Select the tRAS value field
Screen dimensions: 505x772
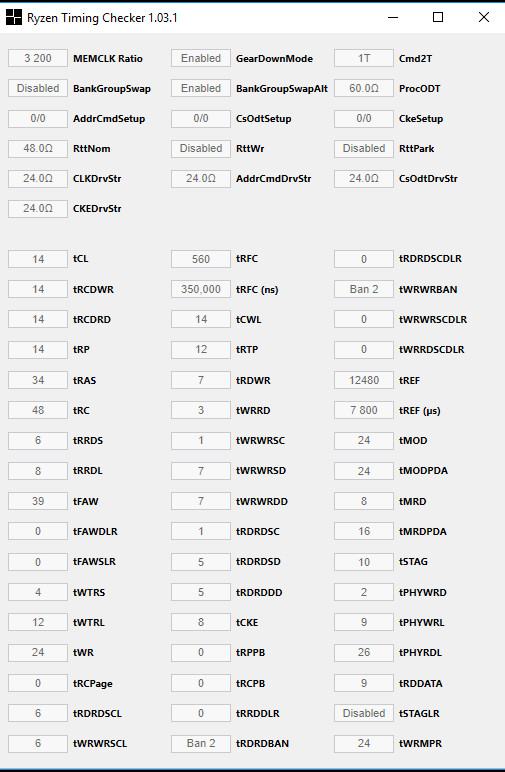click(x=38, y=380)
